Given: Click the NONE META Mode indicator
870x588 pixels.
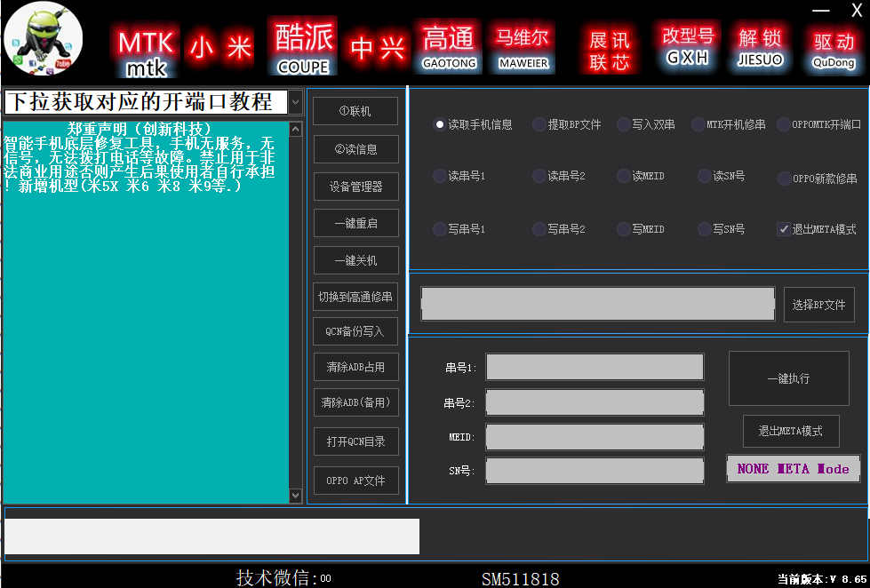Looking at the screenshot, I should (793, 469).
